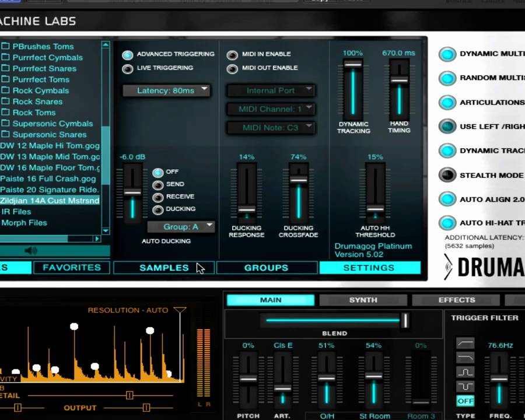The height and width of the screenshot is (420, 525).
Task: Open the Rock Cymbals folder
Action: point(35,90)
